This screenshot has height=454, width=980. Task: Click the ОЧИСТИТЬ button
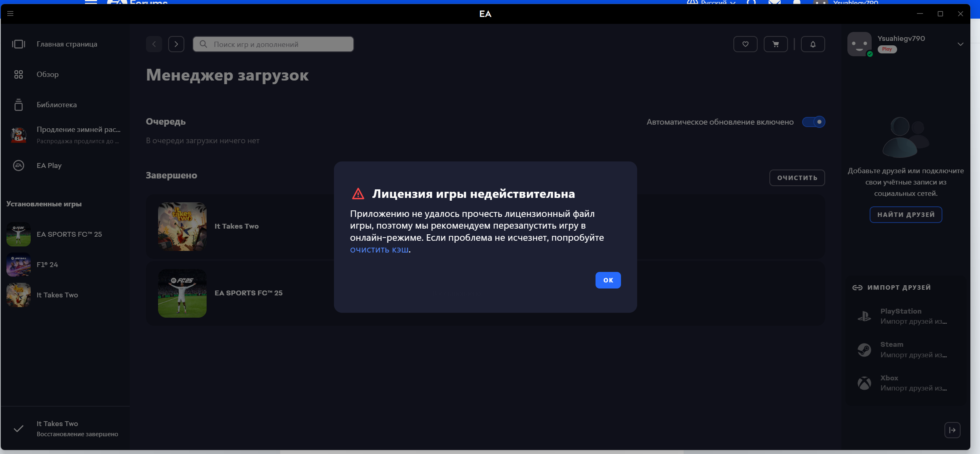click(797, 178)
